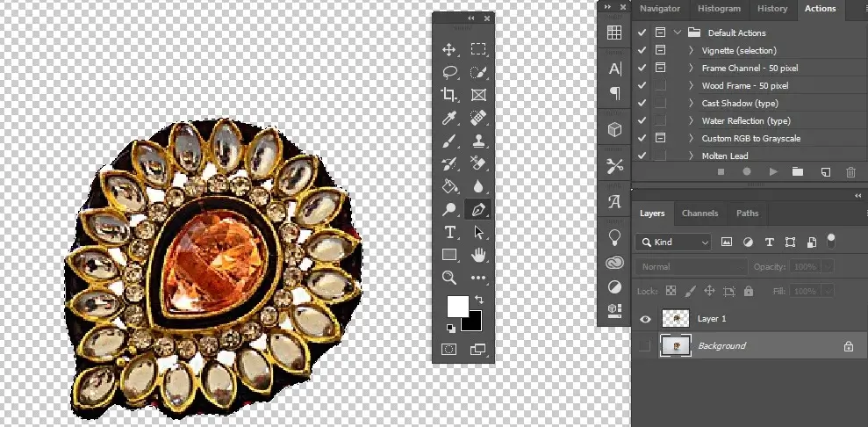
Task: Select the History Brush tool
Action: point(449,163)
